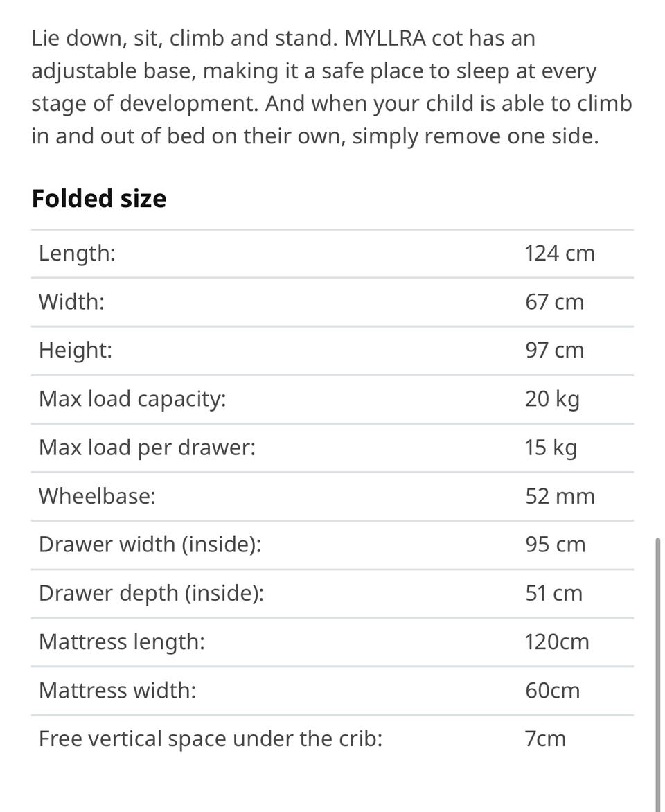
Task: Click the 20 kg value
Action: (552, 399)
